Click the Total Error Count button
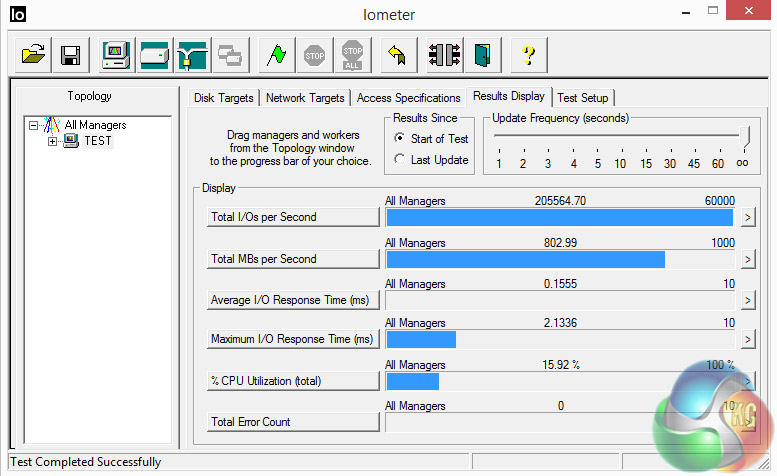The image size is (777, 476). coord(293,422)
